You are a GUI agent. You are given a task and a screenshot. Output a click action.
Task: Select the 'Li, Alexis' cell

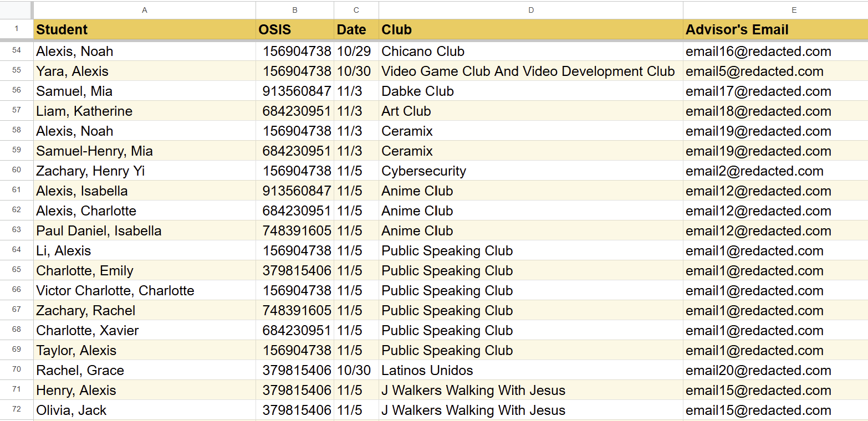point(145,250)
